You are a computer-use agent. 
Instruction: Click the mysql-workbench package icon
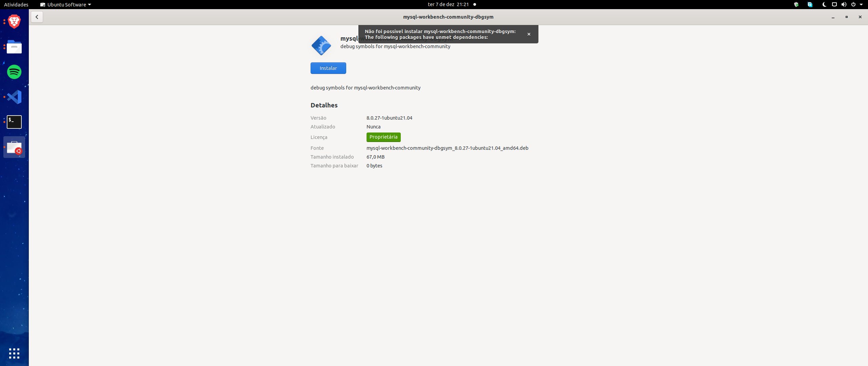(x=321, y=45)
